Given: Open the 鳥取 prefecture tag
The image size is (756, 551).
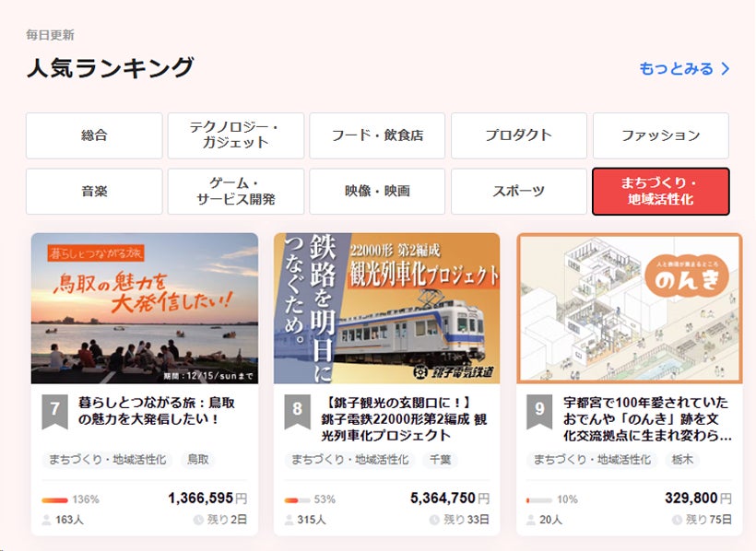Looking at the screenshot, I should pos(198,459).
